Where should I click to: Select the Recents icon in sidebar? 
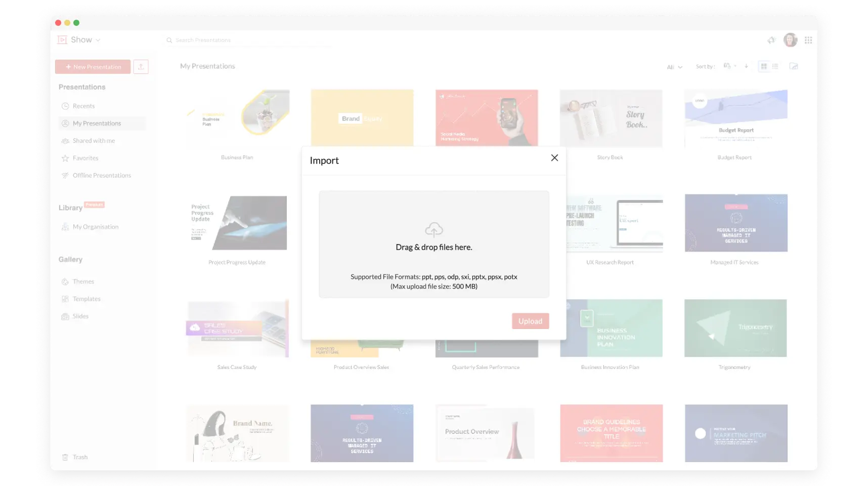[x=66, y=106]
